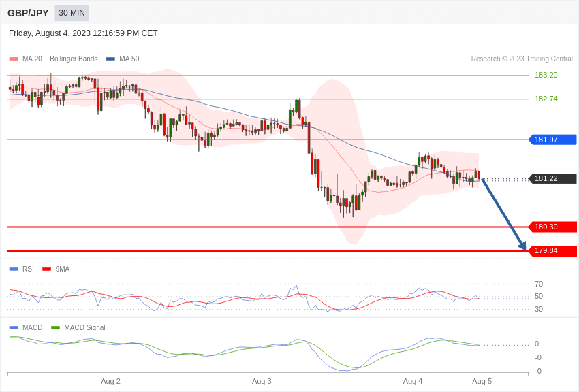Image resolution: width=579 pixels, height=392 pixels.
Task: Click the Aug 3 date axis label
Action: [262, 381]
